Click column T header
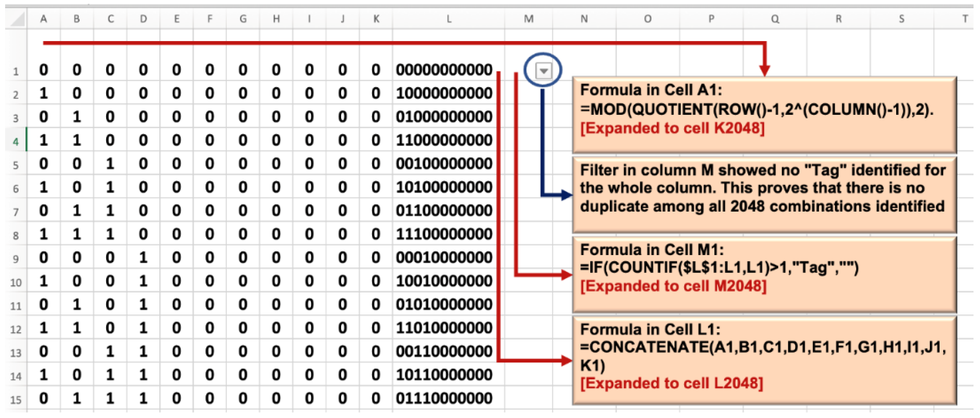Image resolution: width=980 pixels, height=418 pixels. coord(964,19)
